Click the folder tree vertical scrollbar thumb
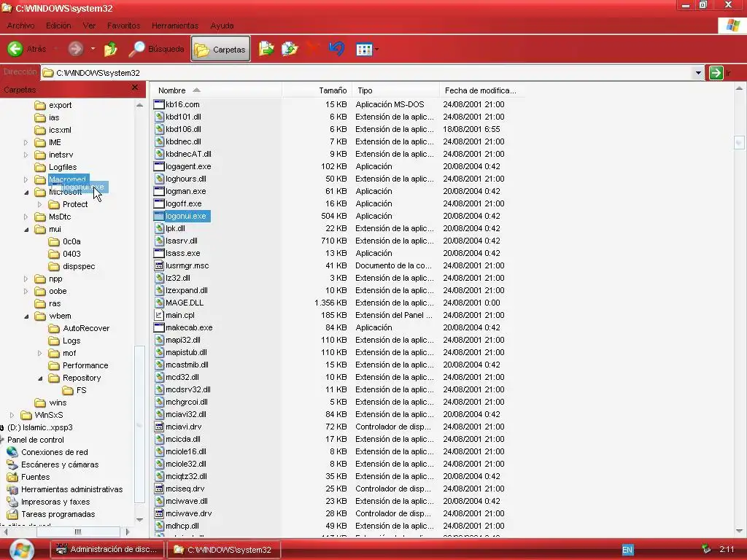Screen dimensions: 747x560 [x=139, y=424]
